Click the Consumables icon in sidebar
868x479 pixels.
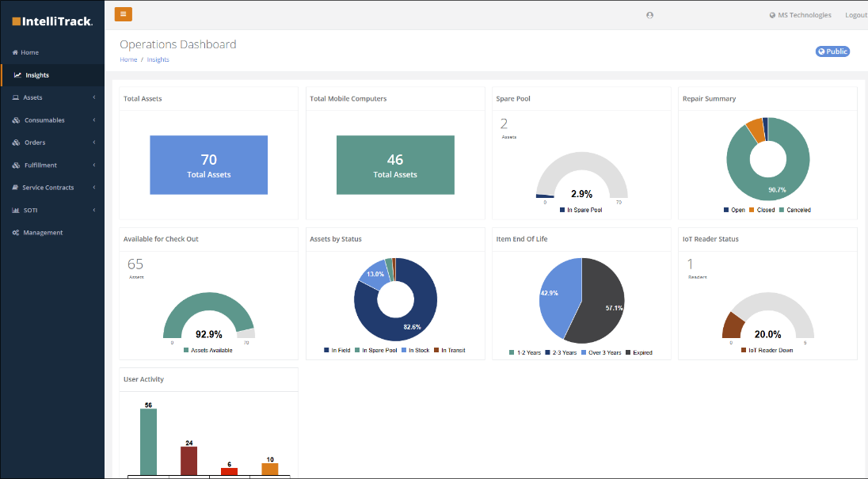tap(16, 120)
